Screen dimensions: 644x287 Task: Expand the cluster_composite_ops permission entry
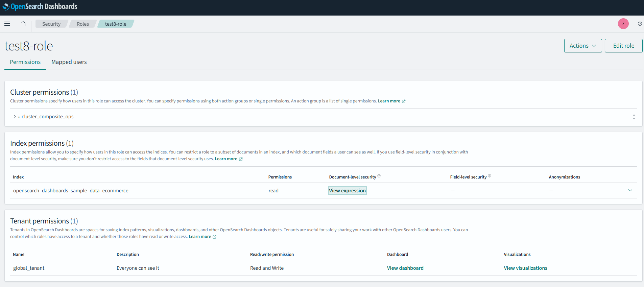point(15,117)
